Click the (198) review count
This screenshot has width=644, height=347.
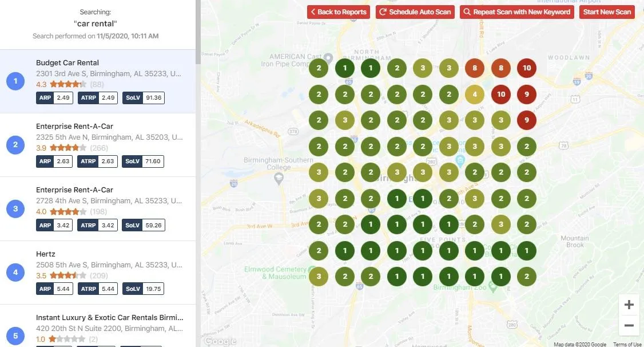tap(98, 212)
